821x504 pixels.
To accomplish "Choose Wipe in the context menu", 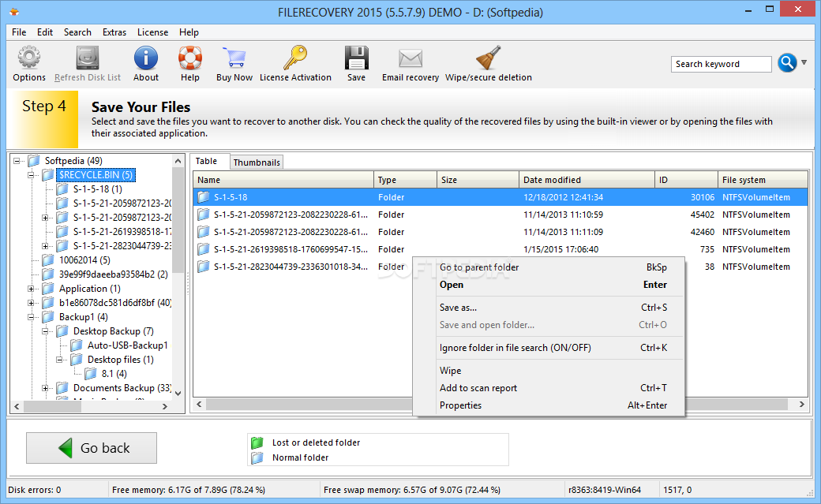I will point(548,371).
